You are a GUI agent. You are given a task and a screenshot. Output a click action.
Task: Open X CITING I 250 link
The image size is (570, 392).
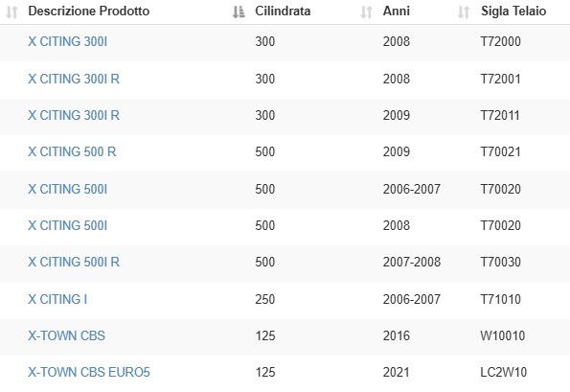coord(57,299)
